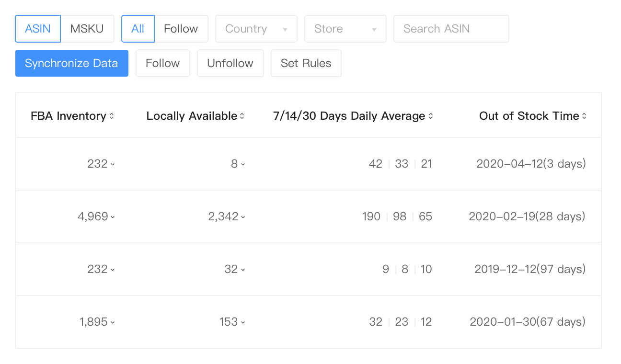
Task: Click the Locally Available column header
Action: pyautogui.click(x=192, y=116)
